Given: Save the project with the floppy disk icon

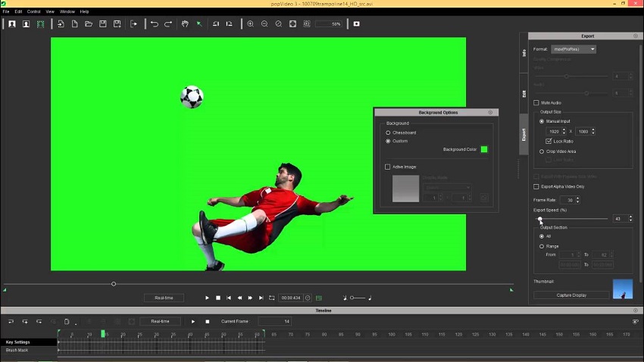Looking at the screenshot, I should [x=103, y=24].
